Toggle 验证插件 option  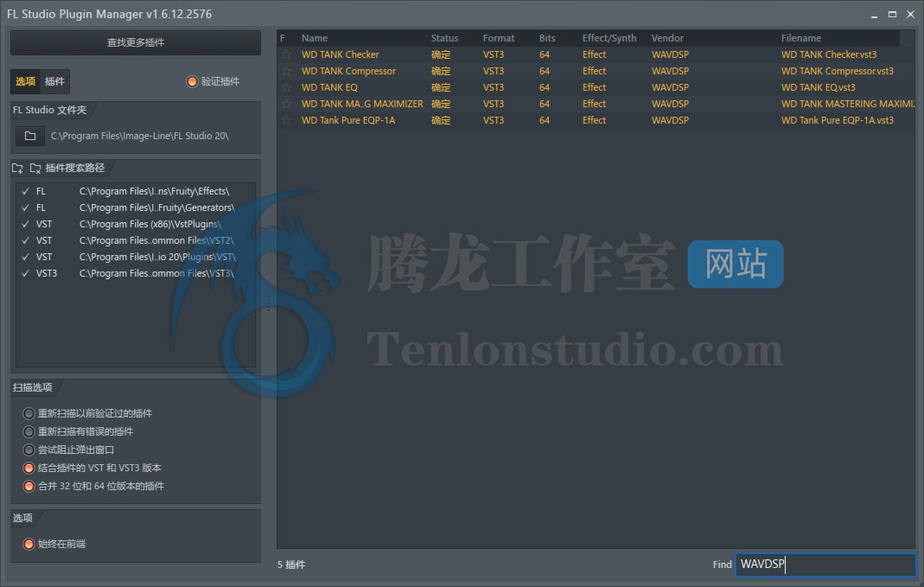pos(192,81)
